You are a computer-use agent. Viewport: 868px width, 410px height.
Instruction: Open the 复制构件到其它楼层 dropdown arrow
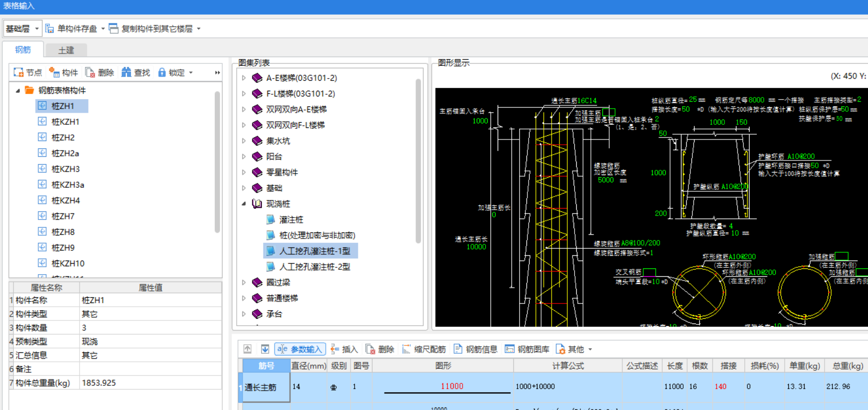coord(199,28)
